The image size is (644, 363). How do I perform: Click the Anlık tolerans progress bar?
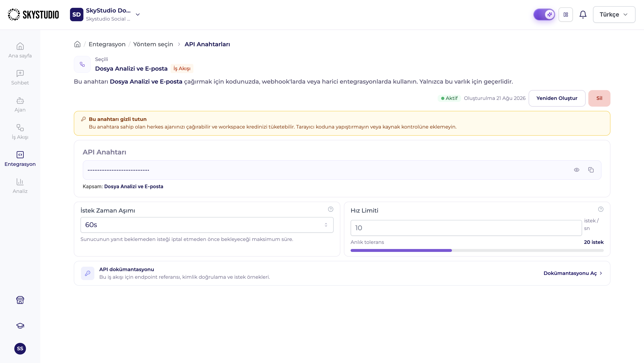point(477,250)
